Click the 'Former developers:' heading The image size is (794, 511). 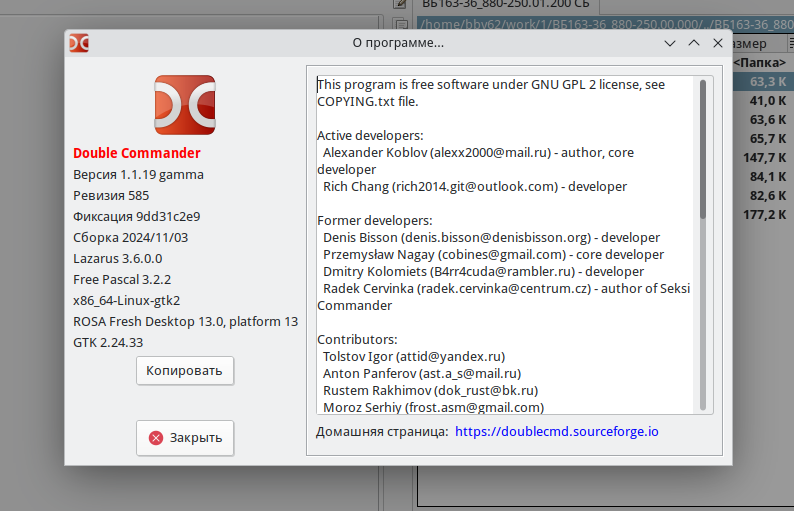(375, 221)
